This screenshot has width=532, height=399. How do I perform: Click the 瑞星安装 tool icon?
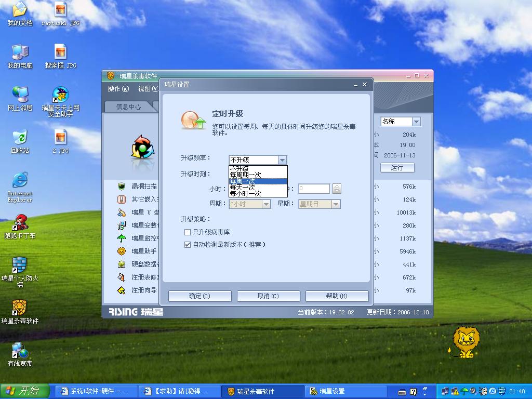click(x=122, y=225)
